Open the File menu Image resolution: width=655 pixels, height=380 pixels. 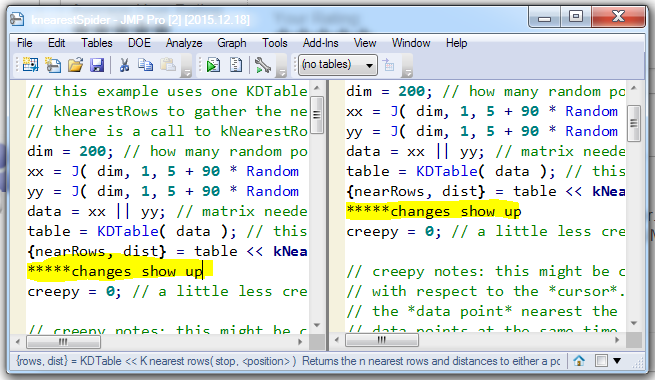pos(25,43)
